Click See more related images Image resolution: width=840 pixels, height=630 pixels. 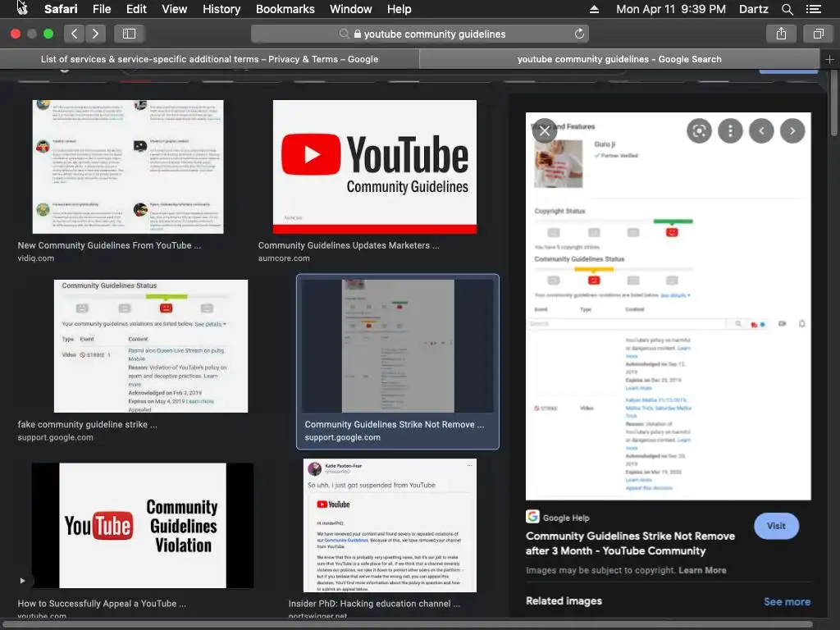pos(787,601)
